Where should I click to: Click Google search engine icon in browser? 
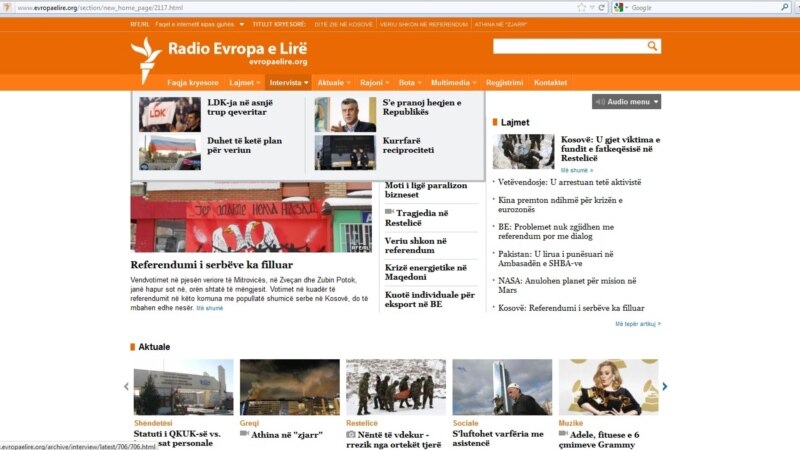(620, 7)
